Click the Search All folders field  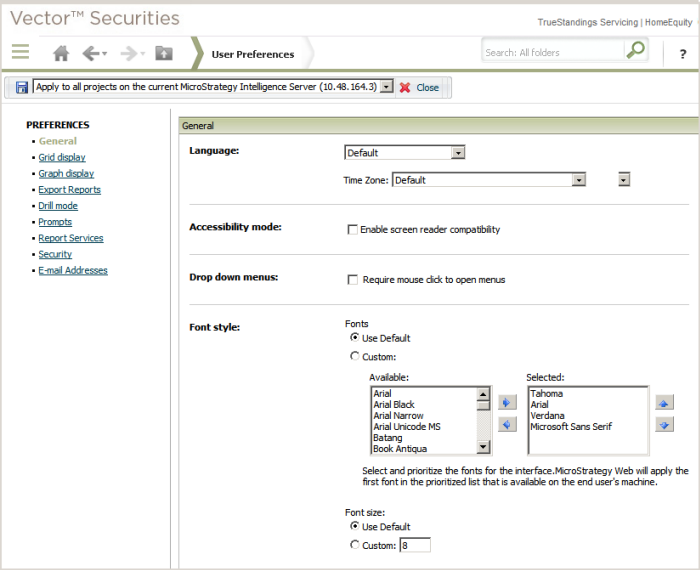(x=553, y=52)
